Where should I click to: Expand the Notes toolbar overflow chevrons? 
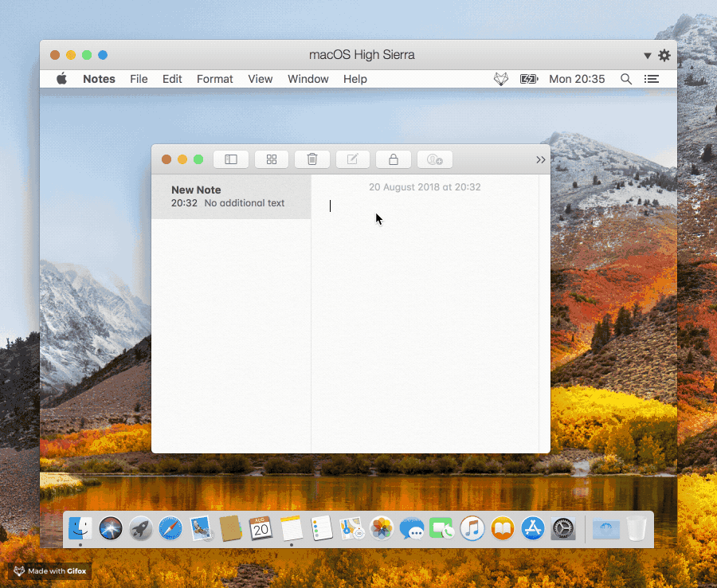click(541, 159)
